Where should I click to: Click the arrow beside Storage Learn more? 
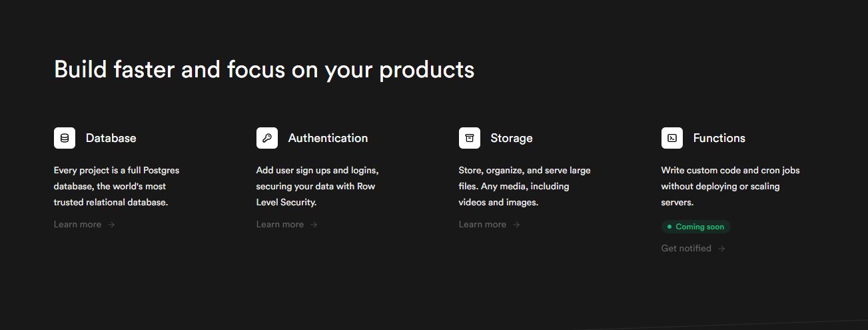click(516, 225)
